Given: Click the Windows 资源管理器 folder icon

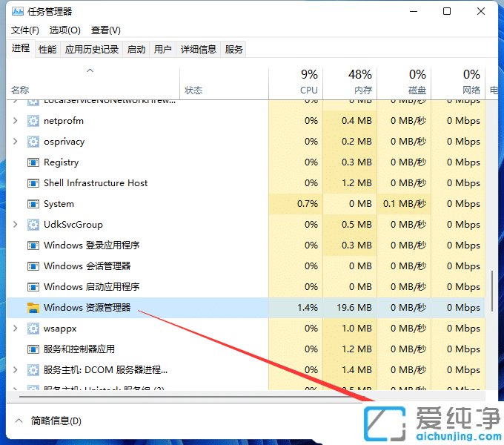Looking at the screenshot, I should 33,308.
